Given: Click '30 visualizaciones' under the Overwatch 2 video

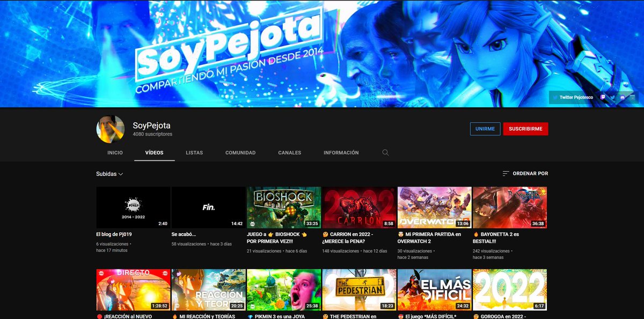Looking at the screenshot, I should (x=415, y=250).
